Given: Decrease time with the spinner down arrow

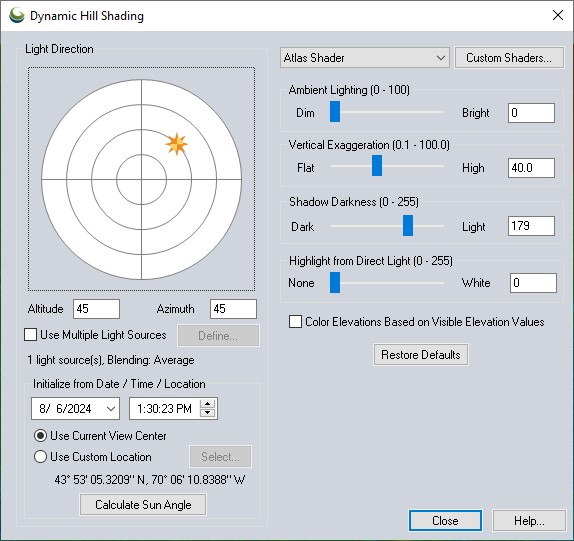Looking at the screenshot, I should point(208,413).
